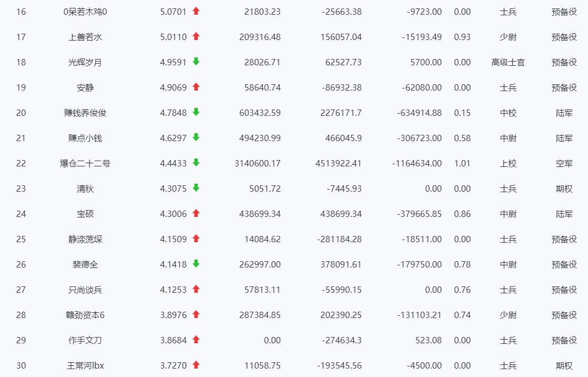Click the red up arrow beside 3.7270
588x377 pixels.
coord(196,365)
